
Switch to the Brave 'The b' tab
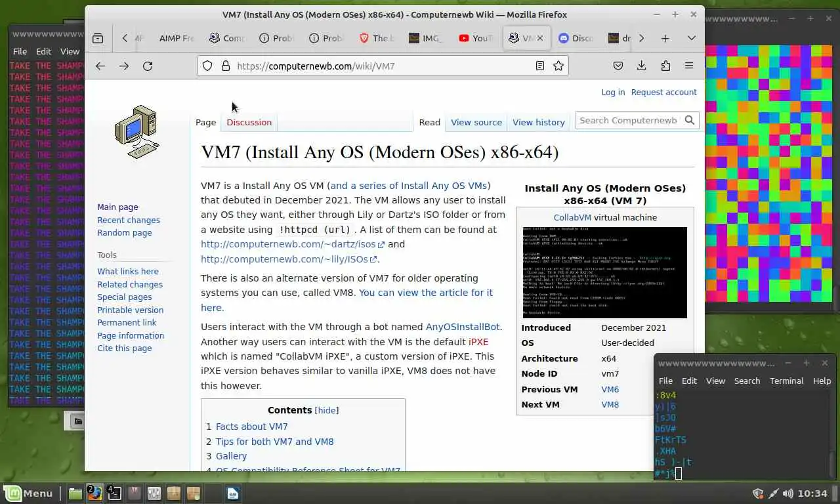pyautogui.click(x=376, y=38)
